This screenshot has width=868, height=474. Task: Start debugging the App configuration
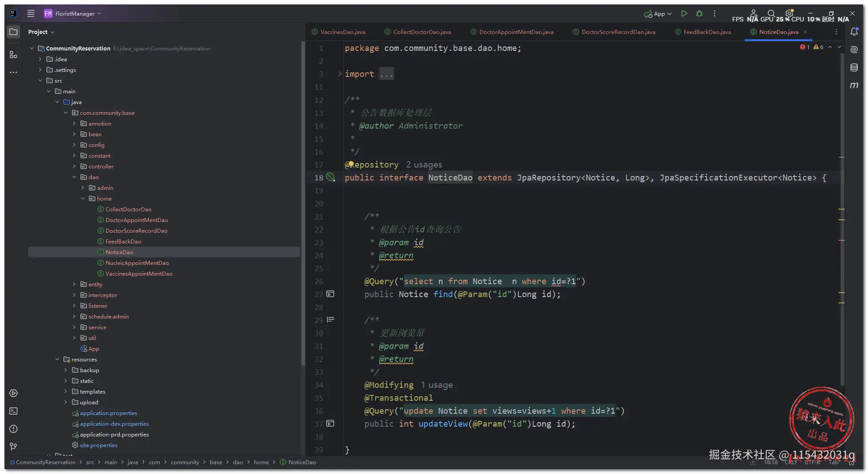pos(699,13)
